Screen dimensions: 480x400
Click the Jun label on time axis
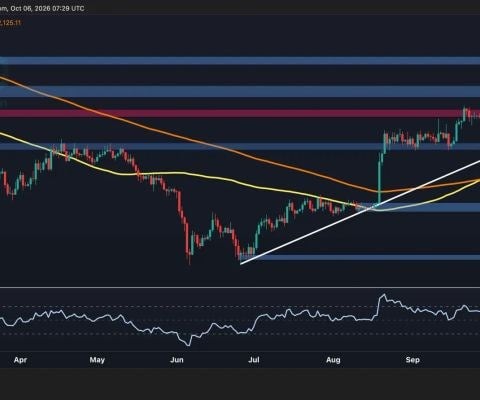pyautogui.click(x=177, y=360)
